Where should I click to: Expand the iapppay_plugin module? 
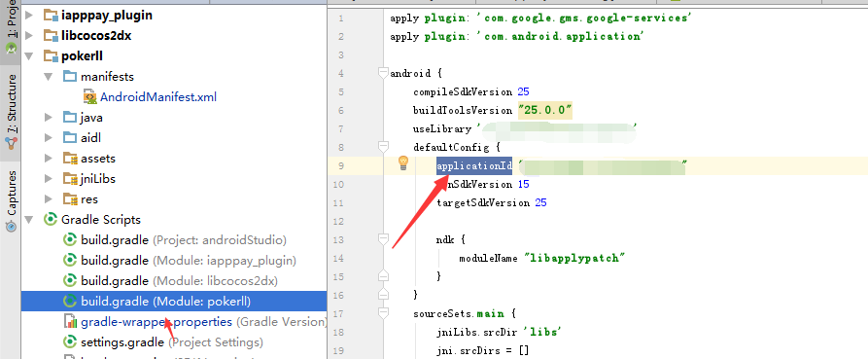[29, 17]
